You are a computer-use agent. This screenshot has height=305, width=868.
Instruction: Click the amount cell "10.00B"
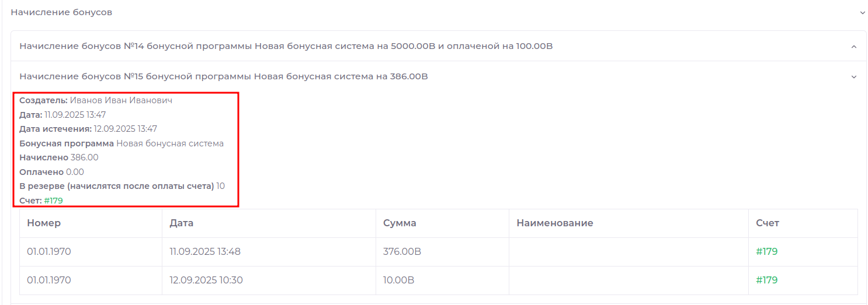pos(398,281)
